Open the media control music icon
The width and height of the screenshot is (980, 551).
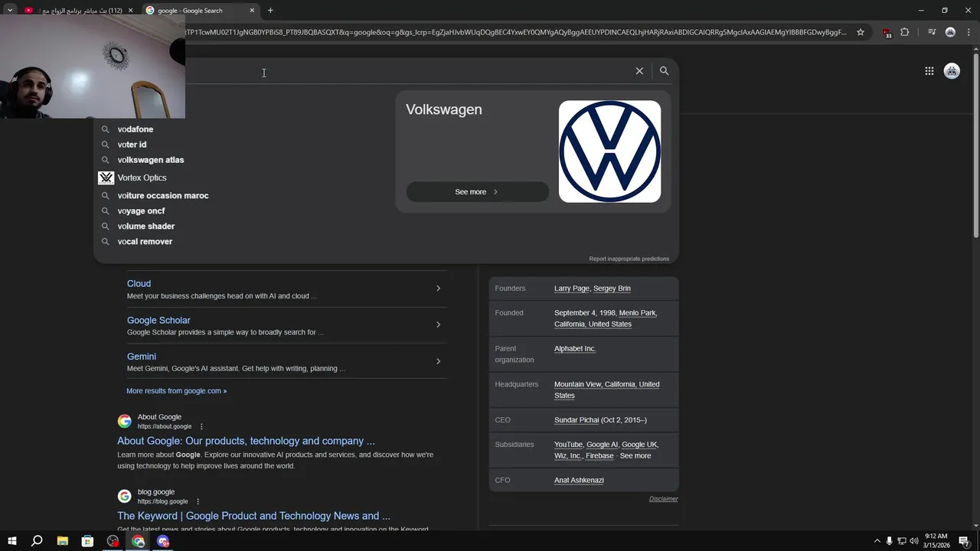(931, 32)
